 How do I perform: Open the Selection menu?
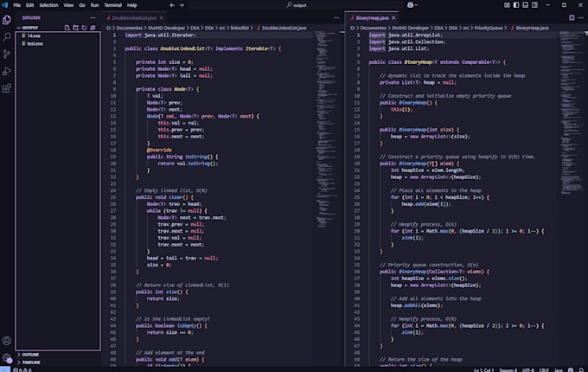[x=48, y=5]
